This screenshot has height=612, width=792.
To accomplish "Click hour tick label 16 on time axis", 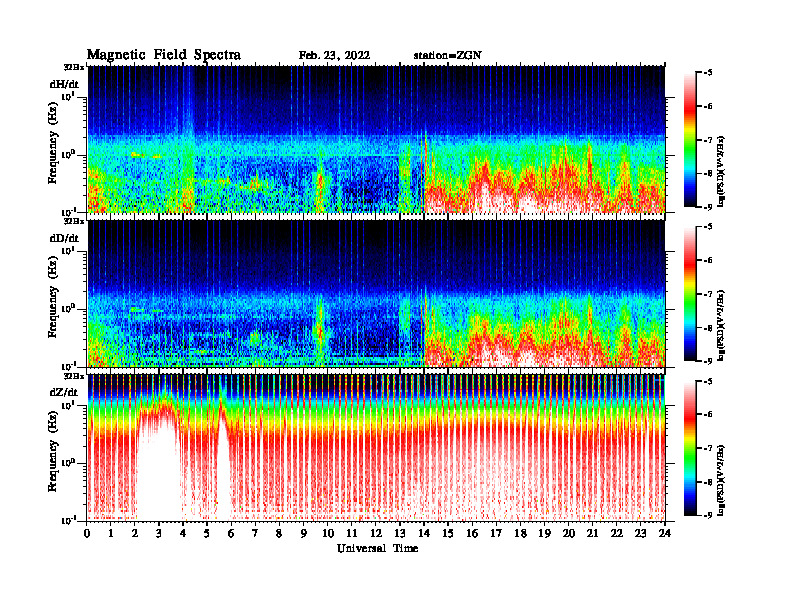I will pos(472,534).
